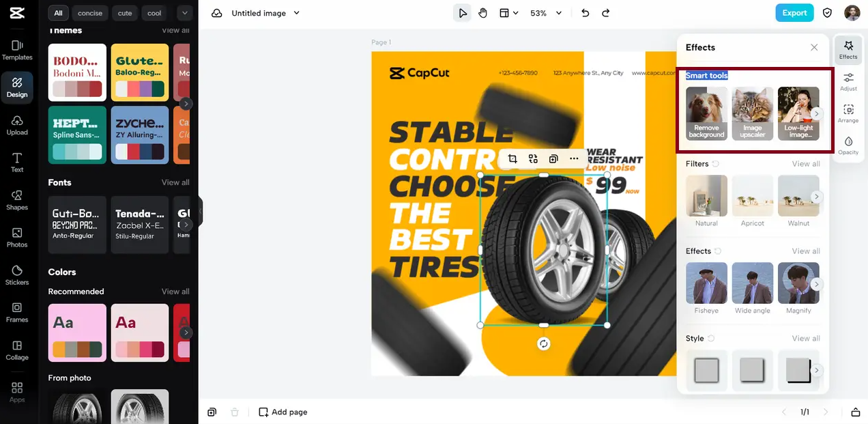Expand the theme filter tags dropdown
The image size is (868, 424).
pos(184,13)
